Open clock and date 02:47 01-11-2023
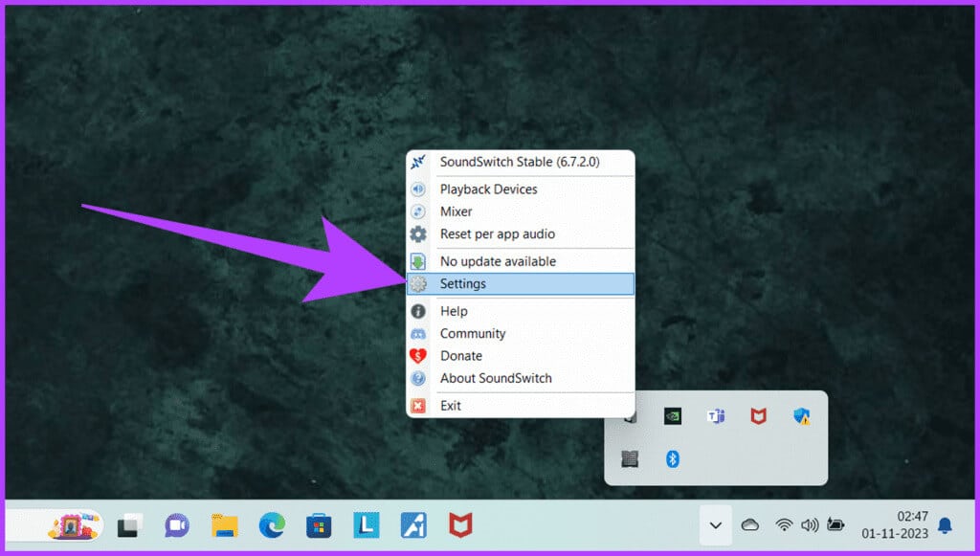Image resolution: width=980 pixels, height=556 pixels. click(x=895, y=524)
